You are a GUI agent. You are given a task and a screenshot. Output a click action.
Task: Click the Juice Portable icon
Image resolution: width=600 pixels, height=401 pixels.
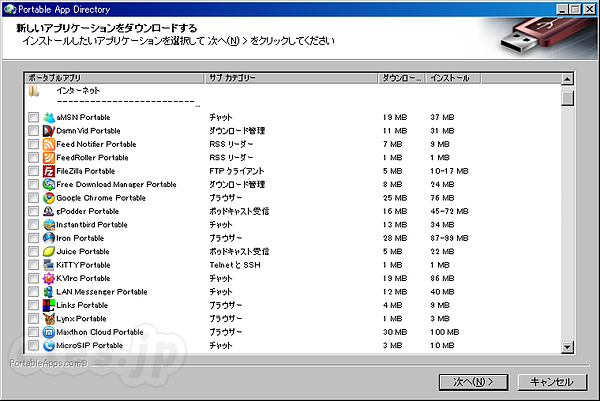click(x=48, y=251)
